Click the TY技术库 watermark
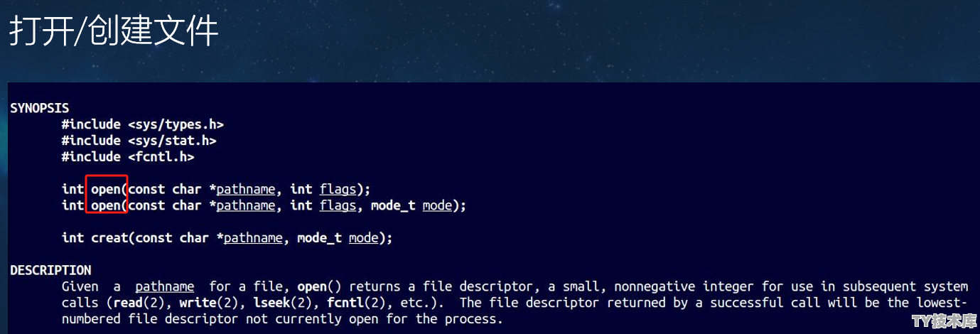The width and height of the screenshot is (980, 334). point(944,322)
